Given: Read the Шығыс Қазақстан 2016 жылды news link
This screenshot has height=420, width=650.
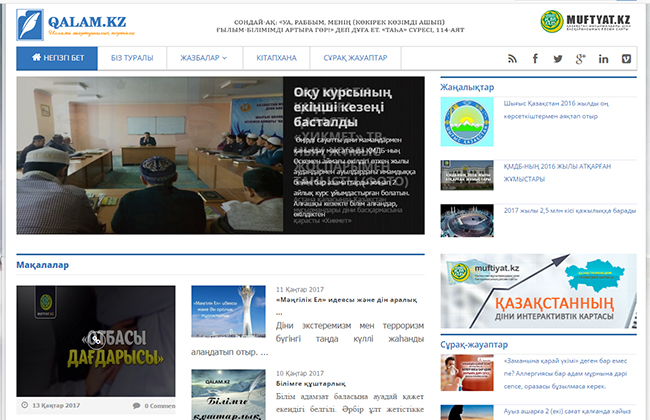Looking at the screenshot, I should pyautogui.click(x=556, y=109).
